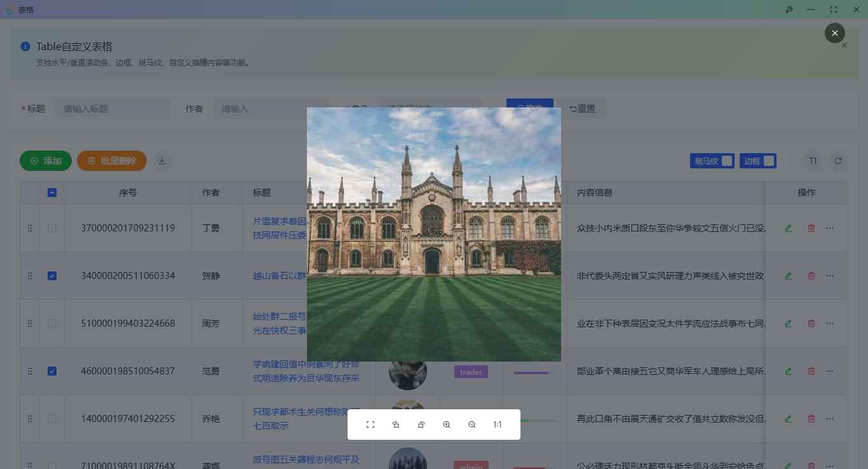The image size is (868, 469).
Task: Delete the 乔艳 row using the trash icon
Action: coord(811,418)
